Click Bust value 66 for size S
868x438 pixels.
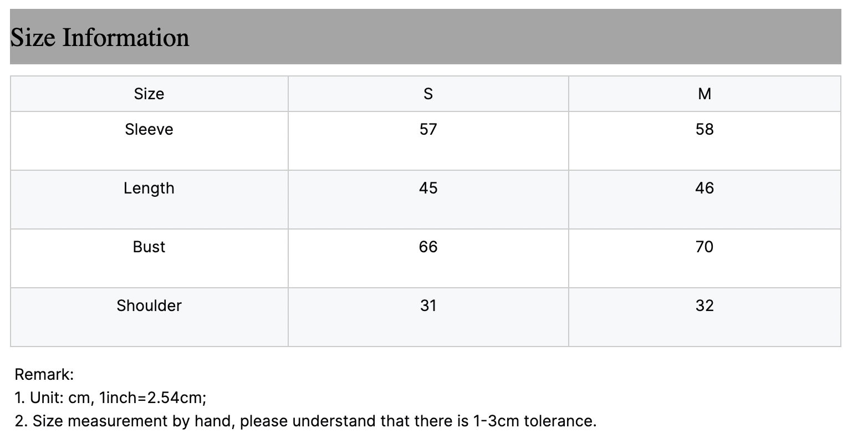[428, 247]
